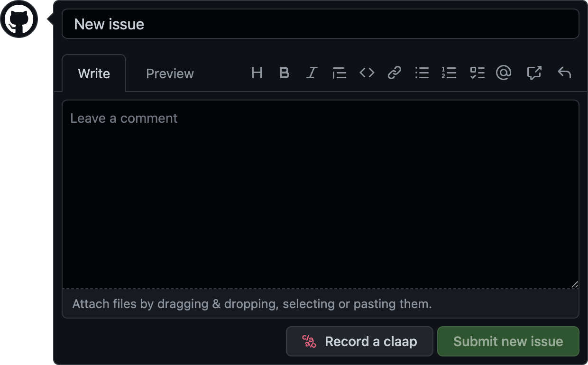Click the GitHub avatar icon
Image resolution: width=588 pixels, height=365 pixels.
click(x=19, y=19)
